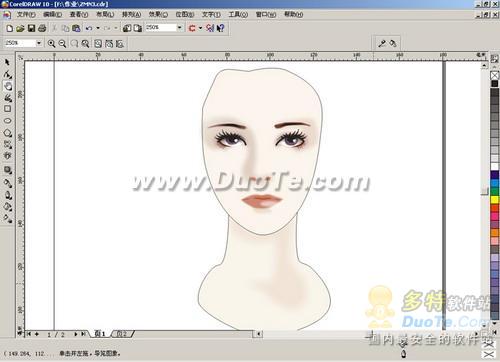
Task: Click the red Application Launcher icon
Action: click(192, 28)
